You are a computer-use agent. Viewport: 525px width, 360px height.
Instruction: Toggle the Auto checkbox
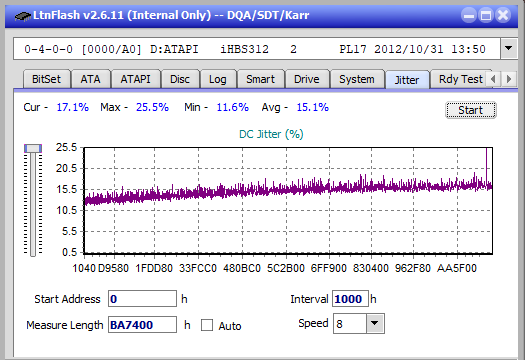coord(207,325)
